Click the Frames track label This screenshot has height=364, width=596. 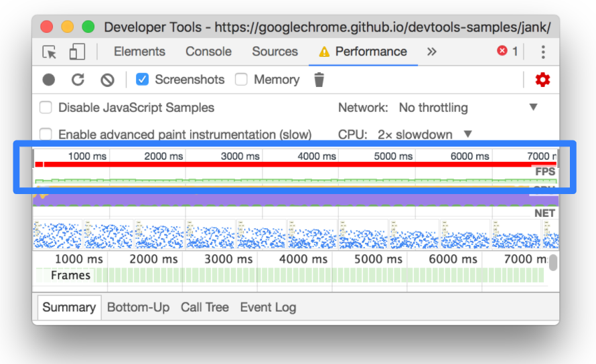pyautogui.click(x=71, y=275)
